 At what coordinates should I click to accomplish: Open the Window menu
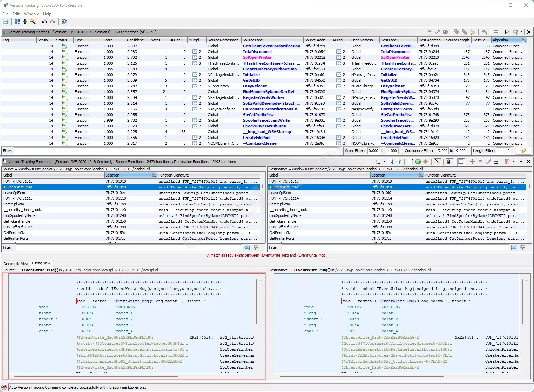pos(31,14)
